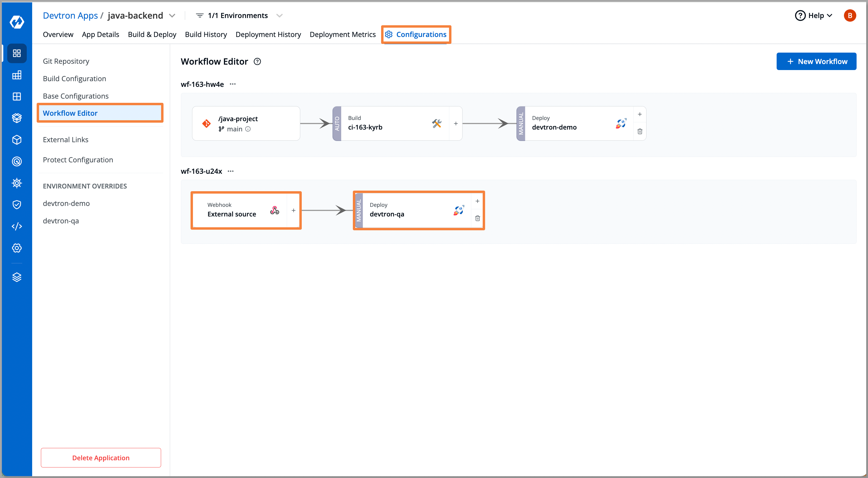
Task: Click user avatar B
Action: [x=849, y=16]
